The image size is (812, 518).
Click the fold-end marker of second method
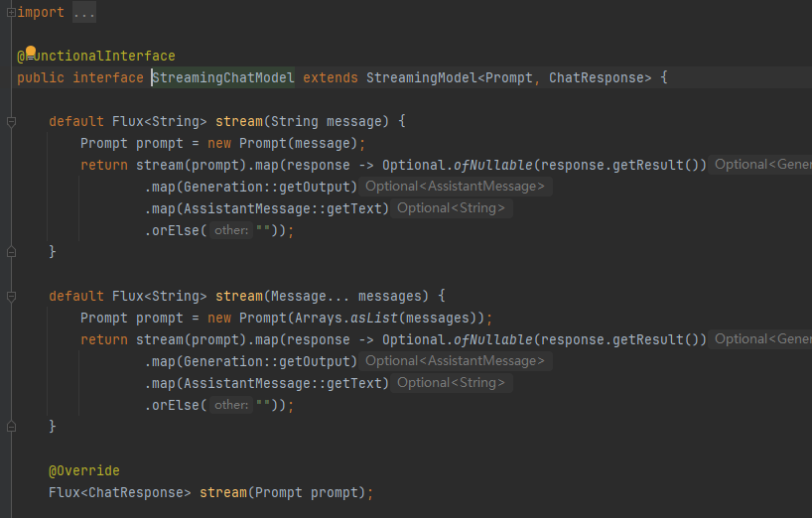point(11,427)
